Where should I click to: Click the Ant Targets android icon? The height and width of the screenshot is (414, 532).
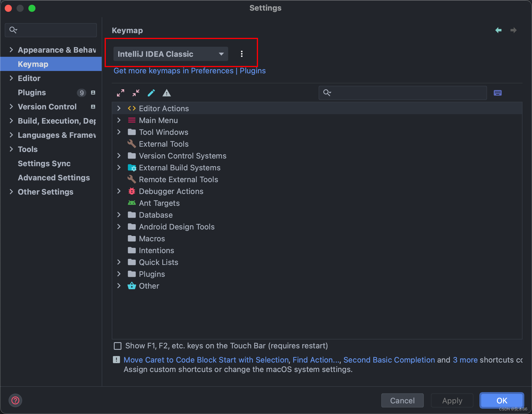coord(132,203)
